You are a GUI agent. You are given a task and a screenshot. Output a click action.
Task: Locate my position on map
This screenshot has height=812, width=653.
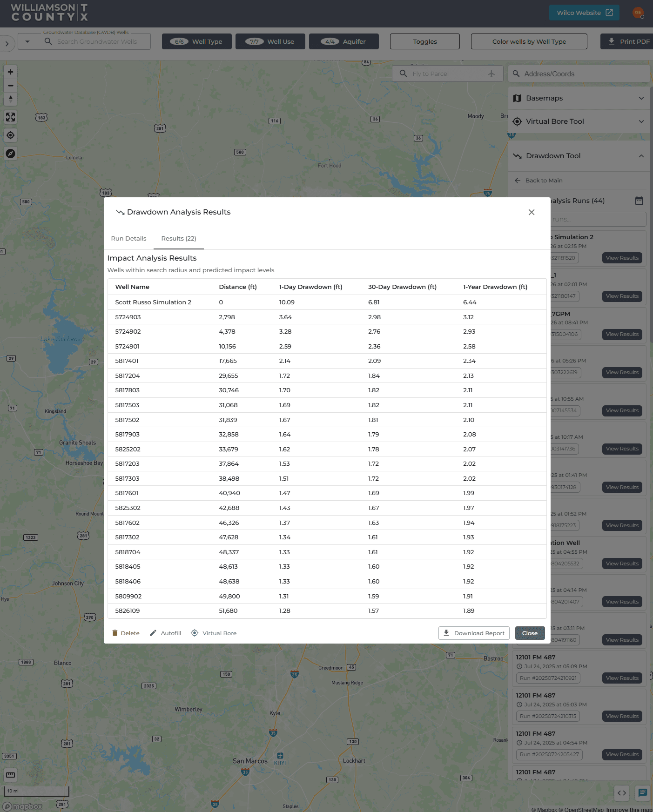coord(10,135)
